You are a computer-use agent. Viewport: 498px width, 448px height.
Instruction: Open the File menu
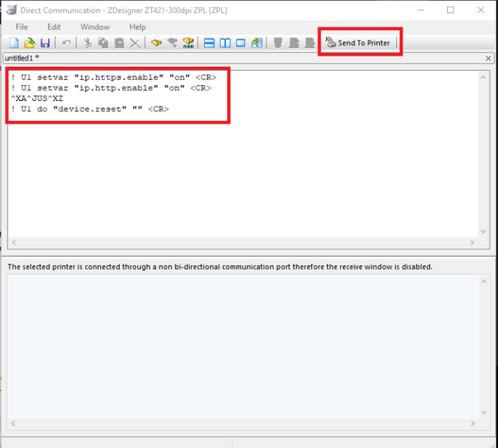(x=22, y=27)
